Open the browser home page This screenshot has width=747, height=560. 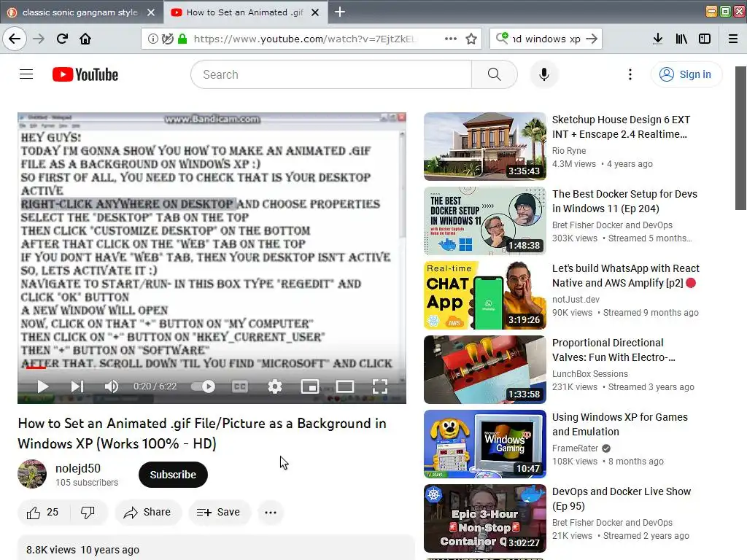click(85, 39)
